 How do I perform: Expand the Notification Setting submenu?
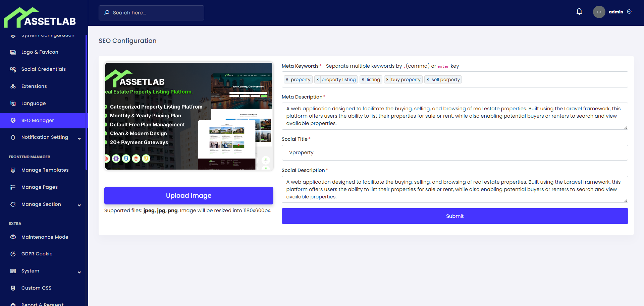[x=79, y=138]
